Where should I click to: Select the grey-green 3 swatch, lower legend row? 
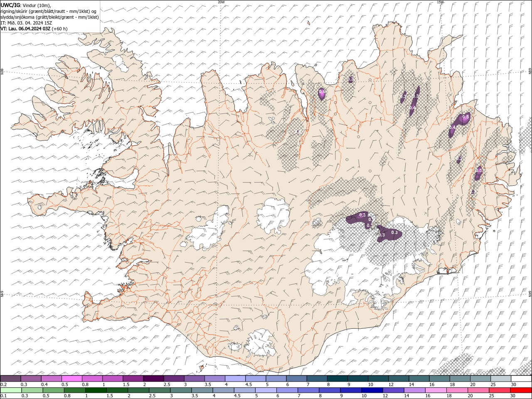(181, 390)
